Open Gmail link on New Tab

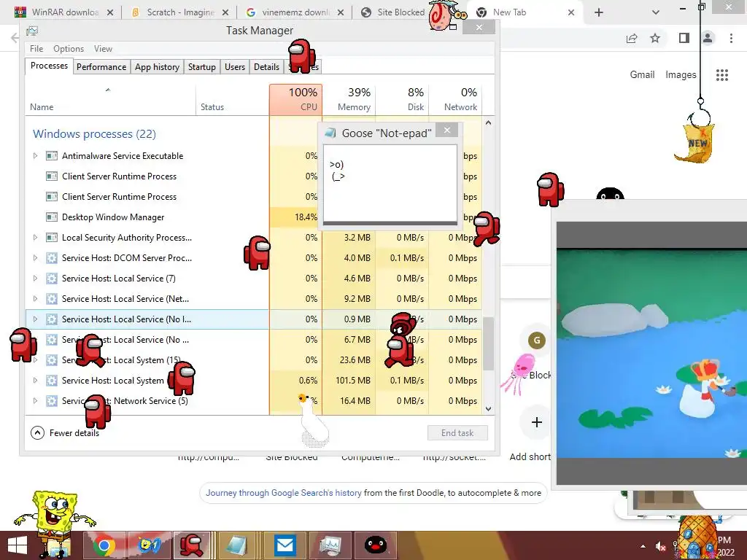pyautogui.click(x=642, y=75)
